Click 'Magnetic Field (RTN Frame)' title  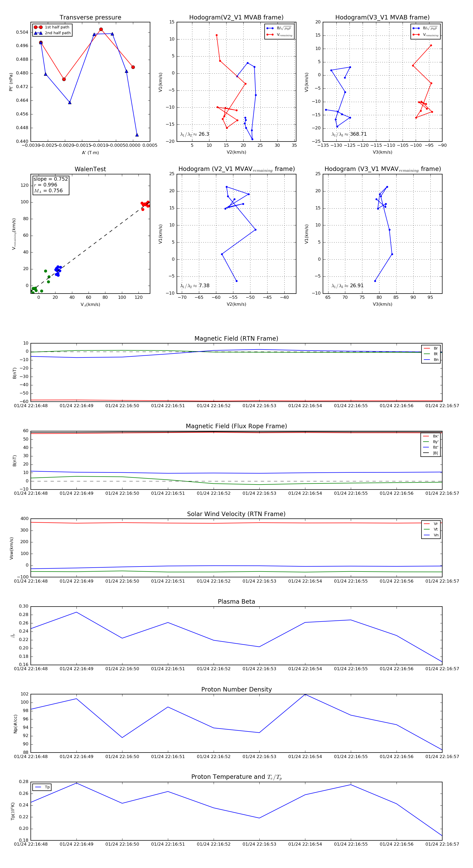point(236,339)
